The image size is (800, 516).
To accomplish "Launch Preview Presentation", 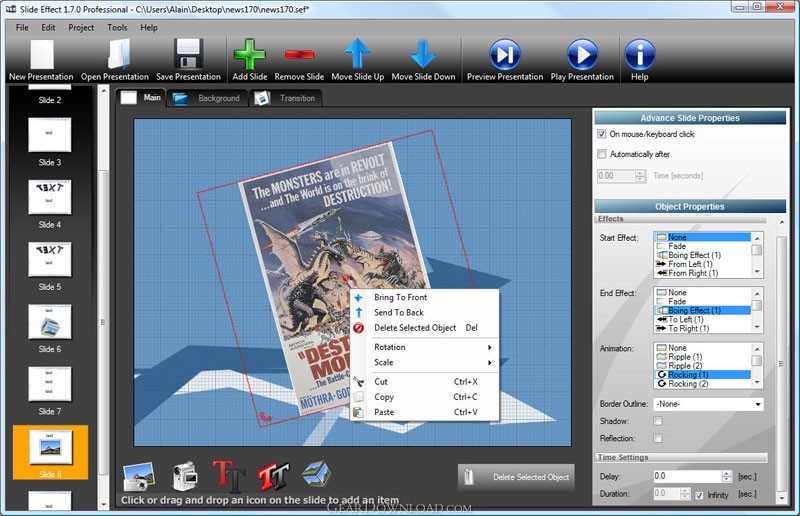I will [505, 54].
